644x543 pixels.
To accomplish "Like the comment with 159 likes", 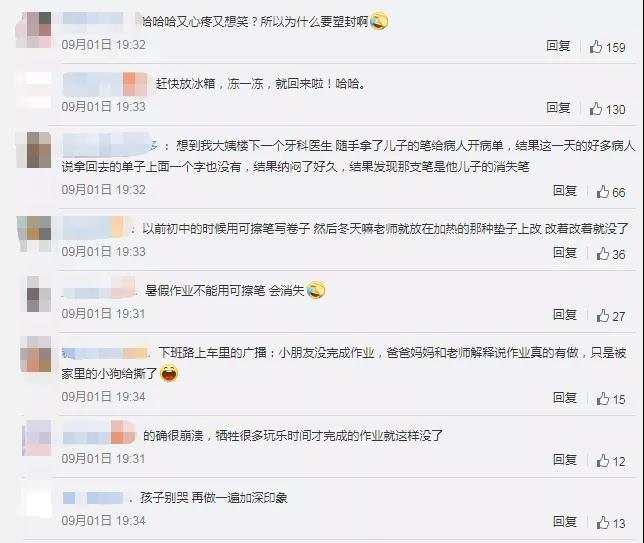I will click(607, 47).
